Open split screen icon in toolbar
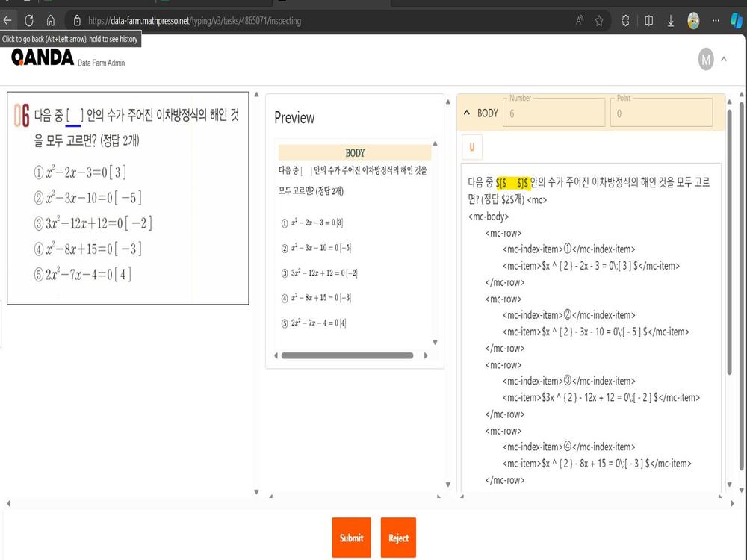Image resolution: width=747 pixels, height=560 pixels. (649, 20)
